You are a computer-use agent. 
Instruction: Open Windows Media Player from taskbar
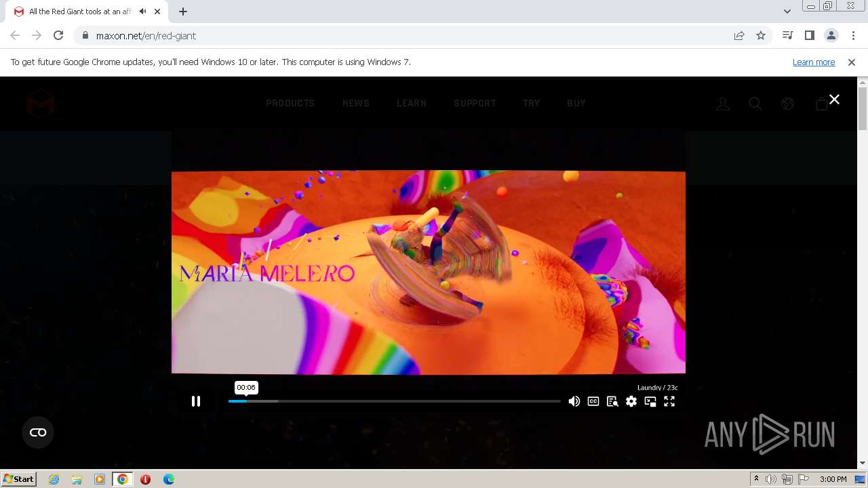(x=100, y=479)
